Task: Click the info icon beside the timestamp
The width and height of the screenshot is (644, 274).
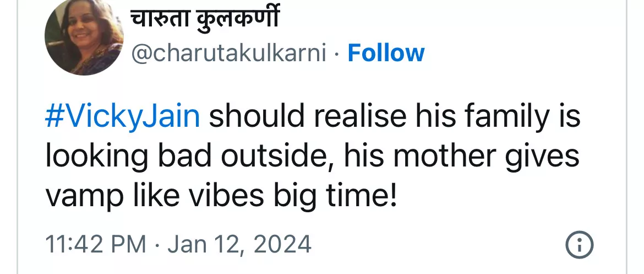Action: (x=580, y=244)
